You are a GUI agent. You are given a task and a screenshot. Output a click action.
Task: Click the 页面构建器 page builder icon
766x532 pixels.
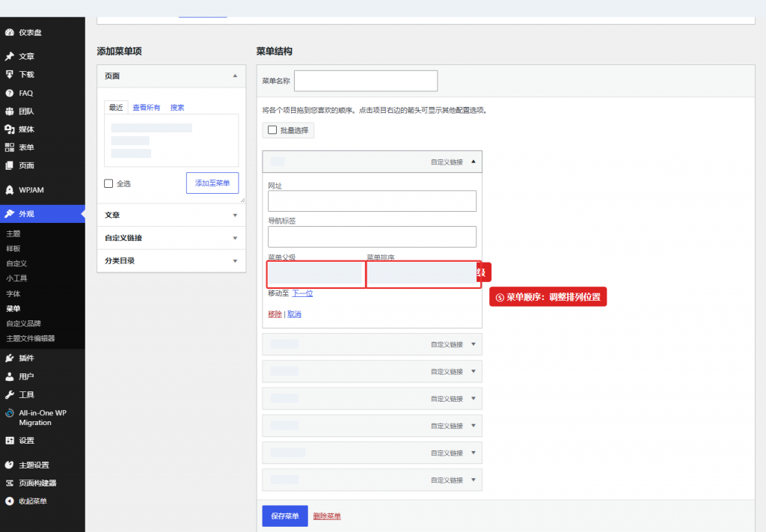9,483
